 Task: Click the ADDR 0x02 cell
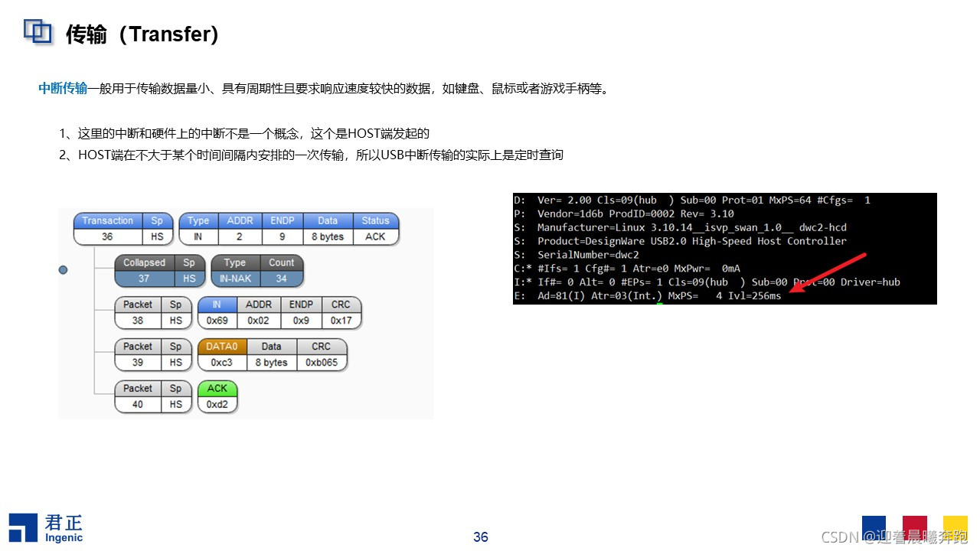(260, 312)
